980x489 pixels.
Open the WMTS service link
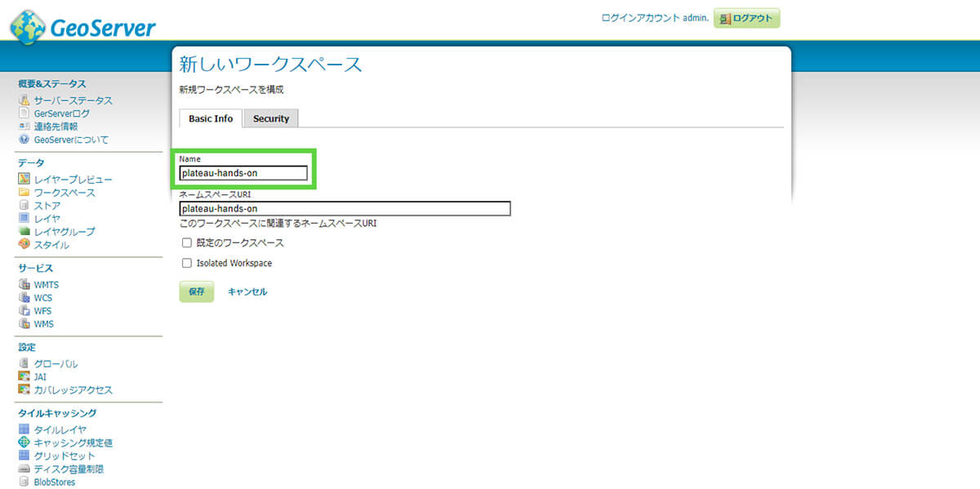click(47, 285)
